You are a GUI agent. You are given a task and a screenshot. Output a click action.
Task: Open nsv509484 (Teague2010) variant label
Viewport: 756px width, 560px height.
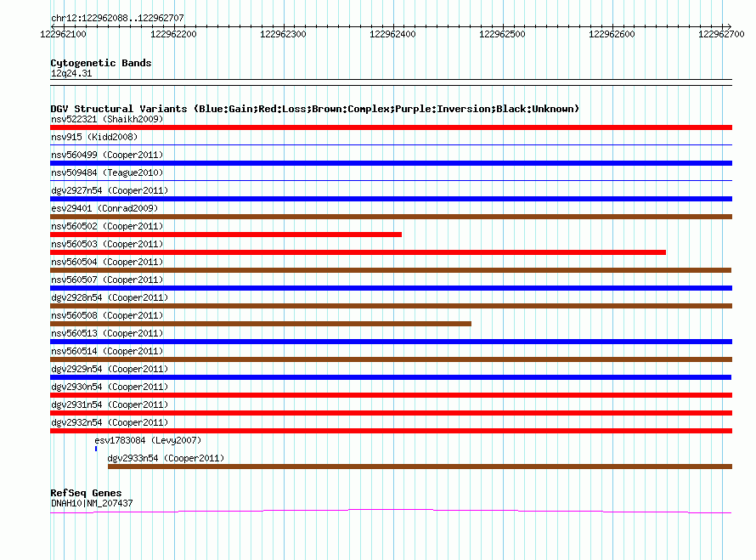pyautogui.click(x=107, y=173)
